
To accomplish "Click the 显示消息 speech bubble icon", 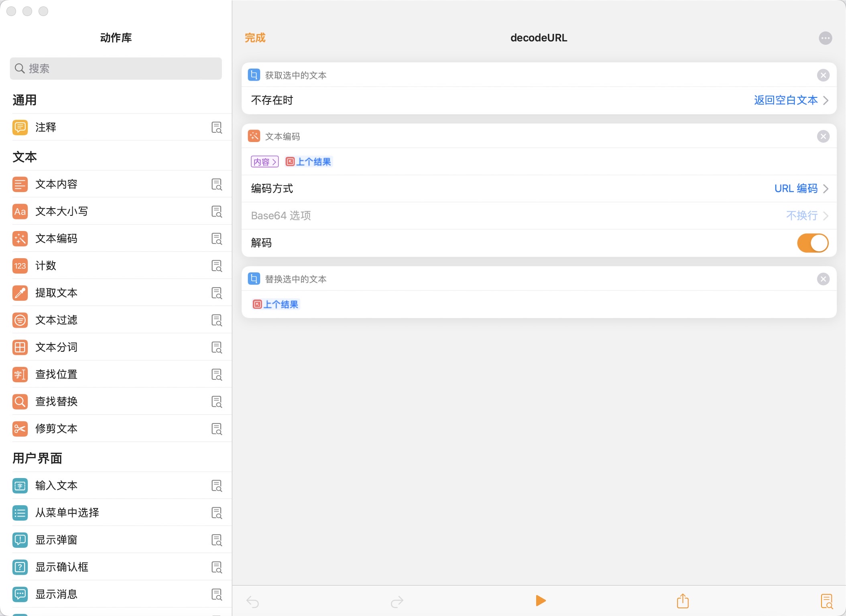I will pyautogui.click(x=20, y=594).
